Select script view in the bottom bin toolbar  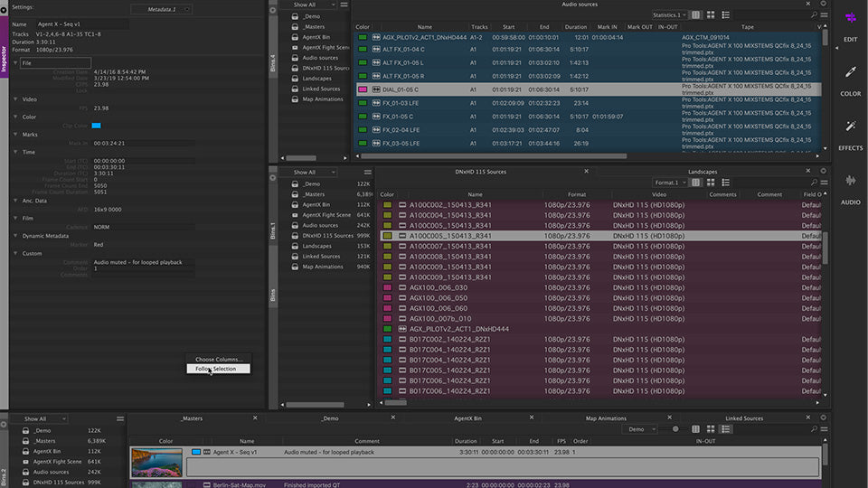(726, 428)
